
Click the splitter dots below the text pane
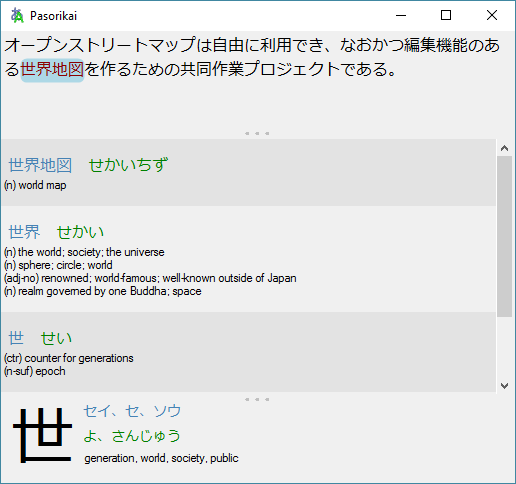coord(257,133)
